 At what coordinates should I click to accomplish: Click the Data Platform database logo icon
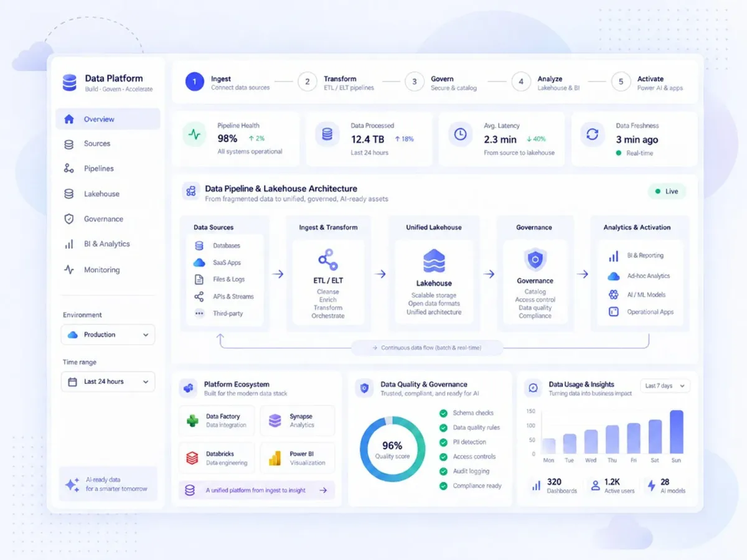(x=69, y=83)
